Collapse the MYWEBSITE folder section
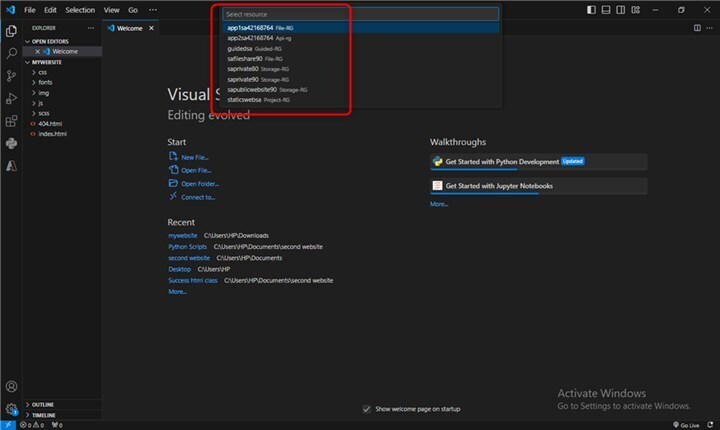This screenshot has height=430, width=720. click(62, 62)
